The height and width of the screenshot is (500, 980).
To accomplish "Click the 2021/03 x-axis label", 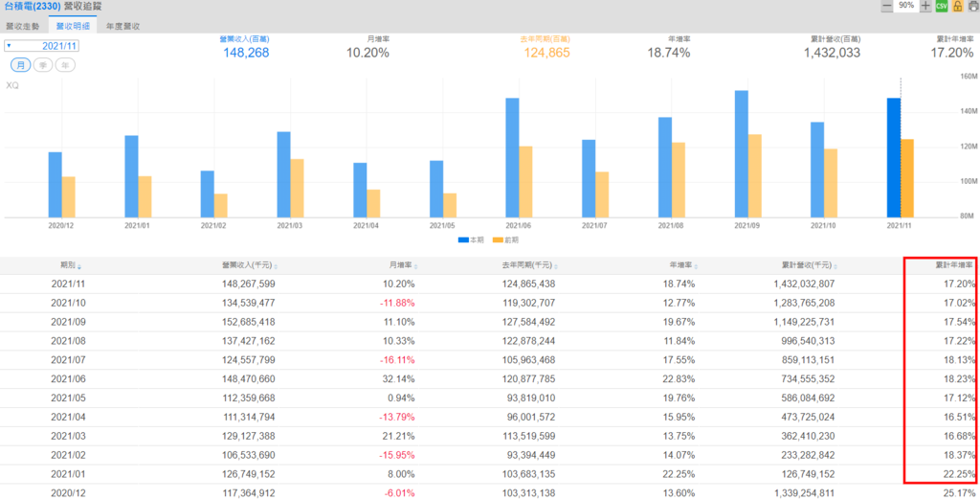I will tap(289, 225).
